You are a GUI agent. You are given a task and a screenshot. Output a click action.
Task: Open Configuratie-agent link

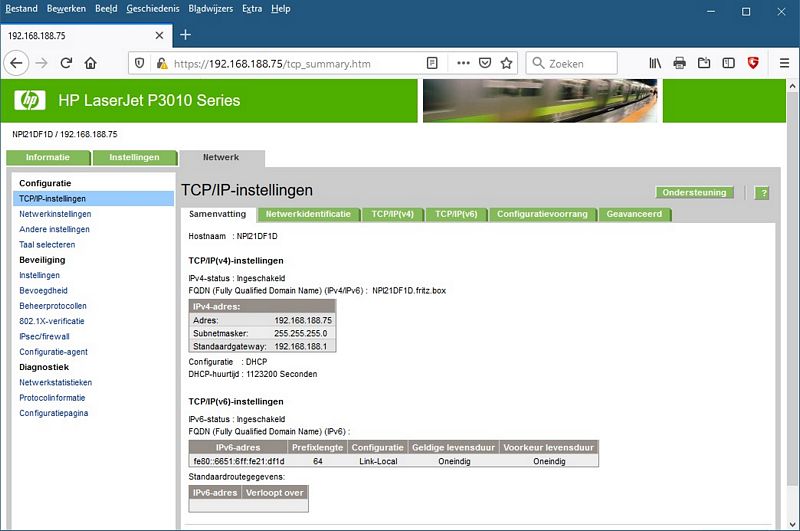tap(54, 351)
